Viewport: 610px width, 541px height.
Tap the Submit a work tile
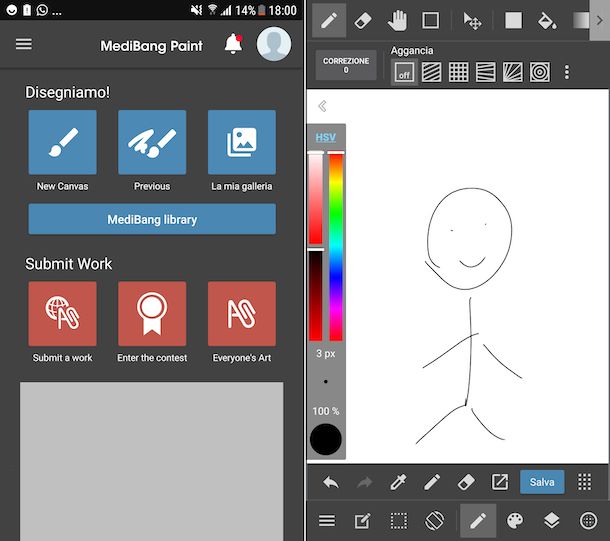click(x=63, y=314)
